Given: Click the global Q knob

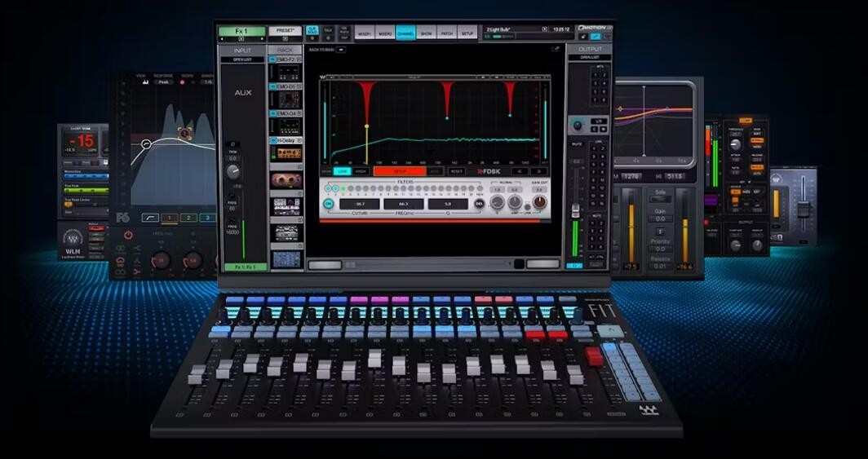Looking at the screenshot, I should 497,202.
